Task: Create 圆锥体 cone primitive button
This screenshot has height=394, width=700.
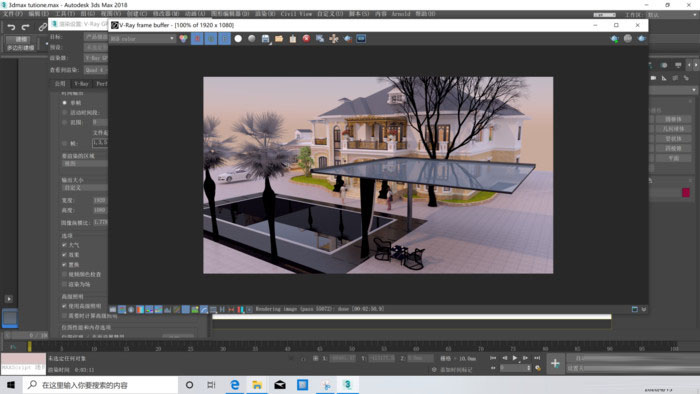Action: [673, 120]
